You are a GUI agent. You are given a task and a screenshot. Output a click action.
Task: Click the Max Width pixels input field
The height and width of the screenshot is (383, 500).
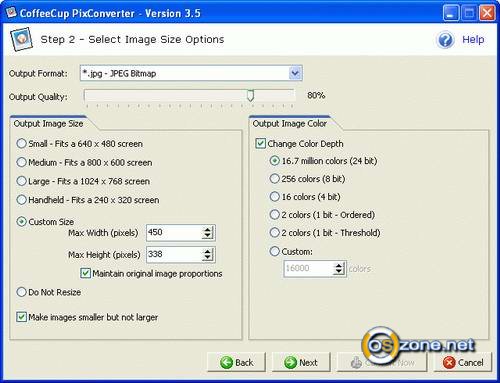click(175, 232)
